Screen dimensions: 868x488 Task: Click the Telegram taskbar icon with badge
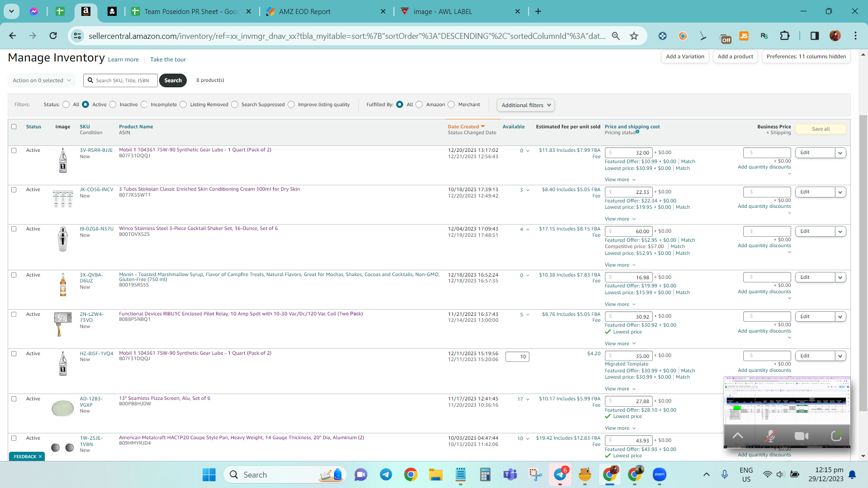tap(560, 474)
